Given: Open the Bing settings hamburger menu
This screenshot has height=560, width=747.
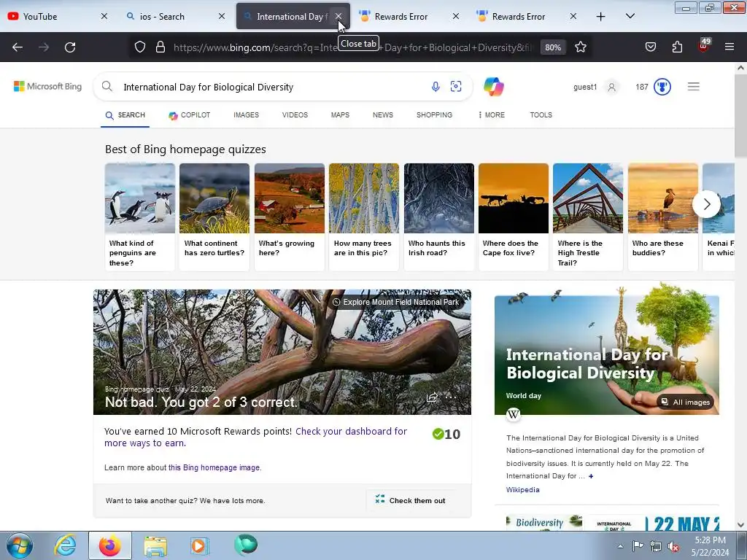Looking at the screenshot, I should click(693, 87).
